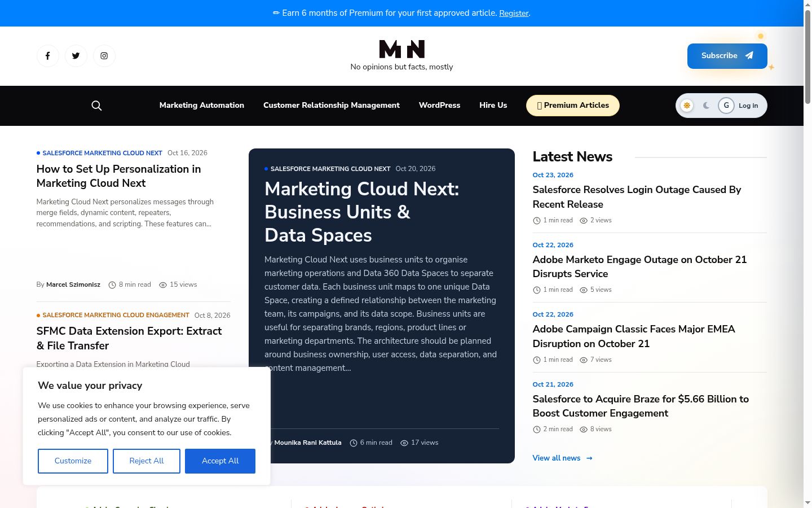Open SFMC Data Extension Export article

point(129,338)
